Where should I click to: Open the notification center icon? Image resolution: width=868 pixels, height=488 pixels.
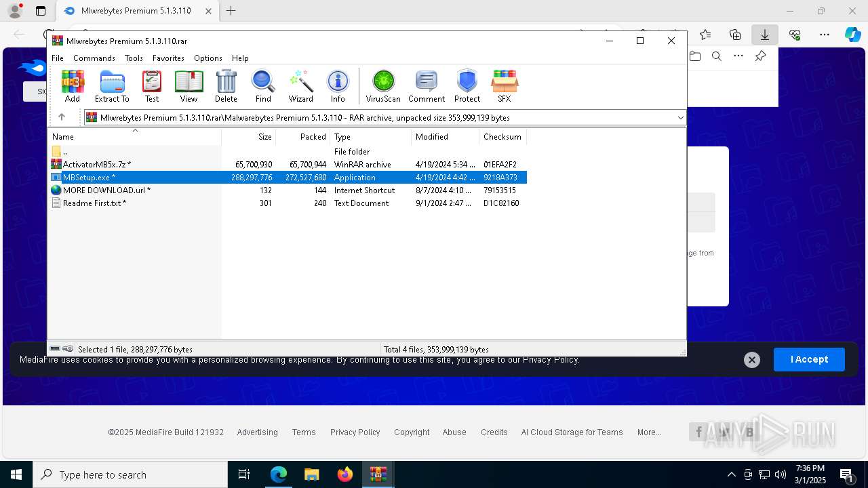(847, 474)
